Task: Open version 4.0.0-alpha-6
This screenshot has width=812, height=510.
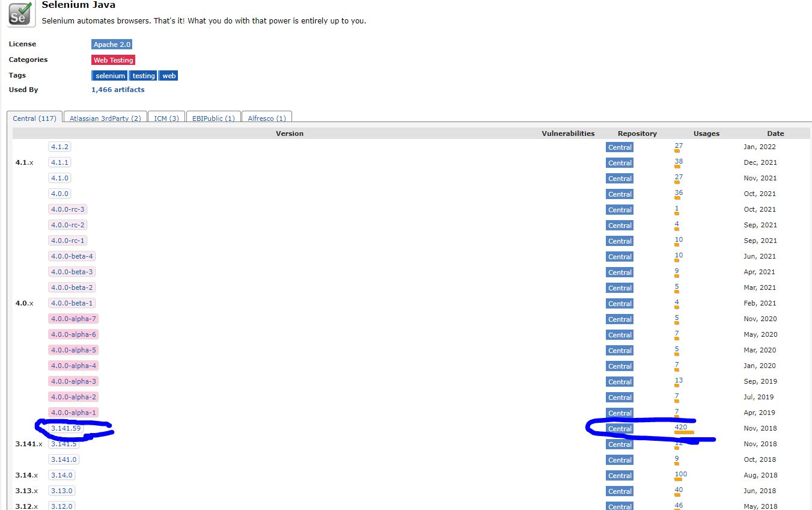Action: tap(73, 334)
